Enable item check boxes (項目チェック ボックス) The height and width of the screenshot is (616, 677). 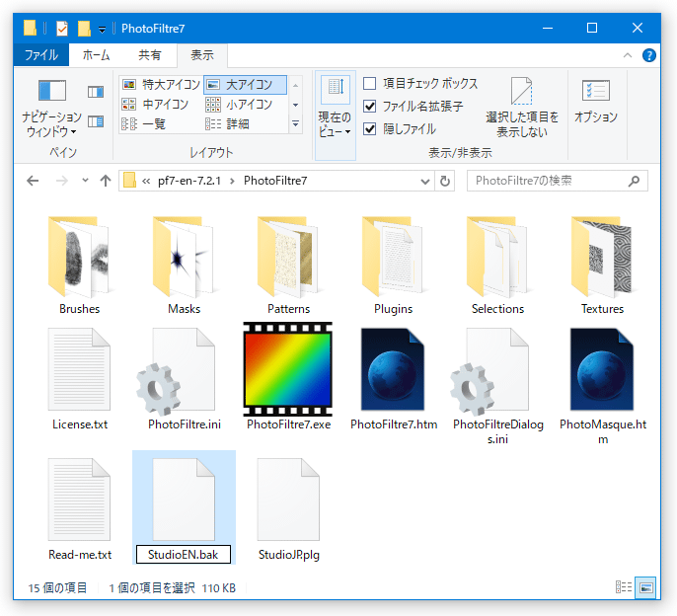click(369, 83)
